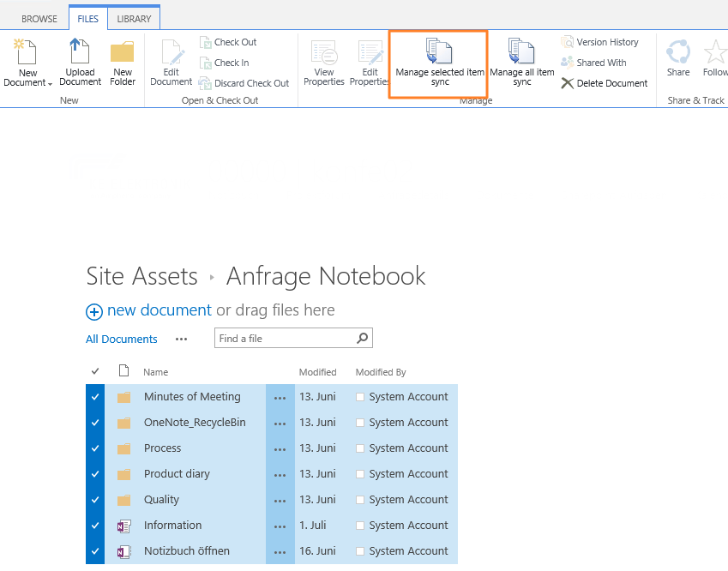Open the ellipsis menu for Process
728x571 pixels.
(280, 449)
